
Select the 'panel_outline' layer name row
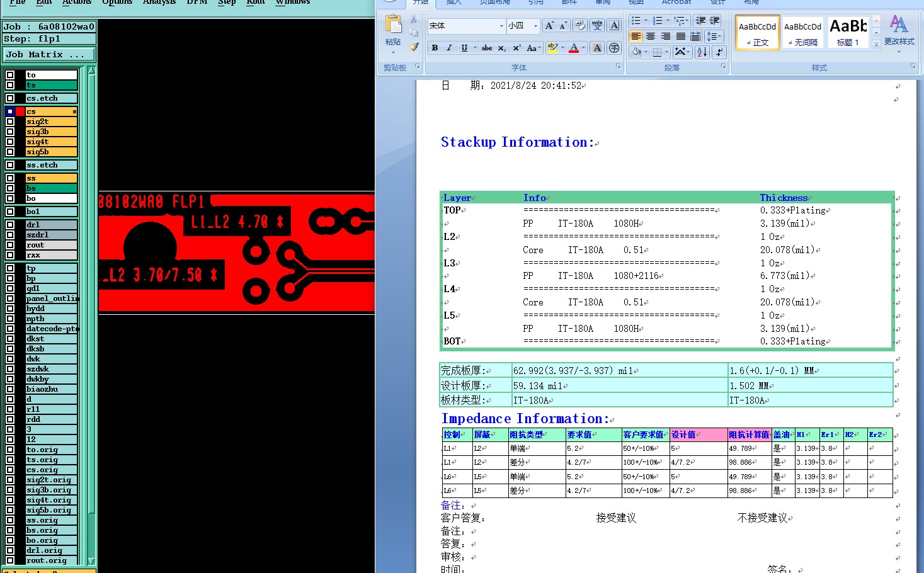tap(51, 298)
